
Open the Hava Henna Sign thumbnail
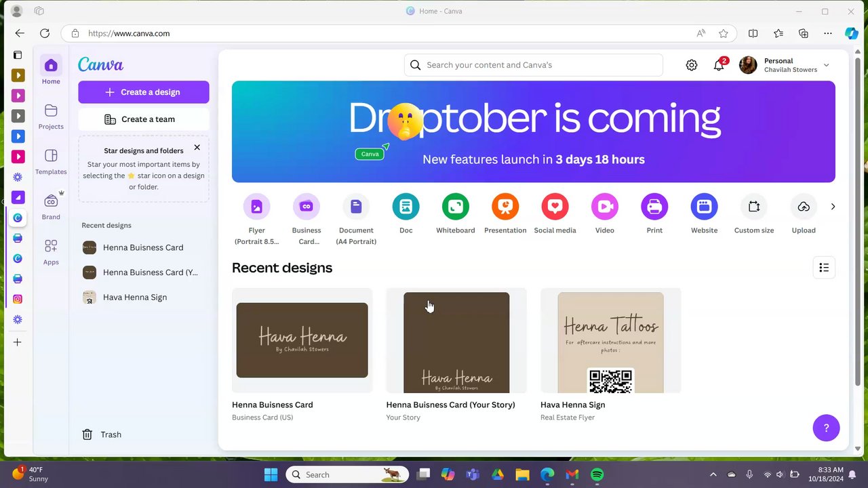[x=611, y=340]
